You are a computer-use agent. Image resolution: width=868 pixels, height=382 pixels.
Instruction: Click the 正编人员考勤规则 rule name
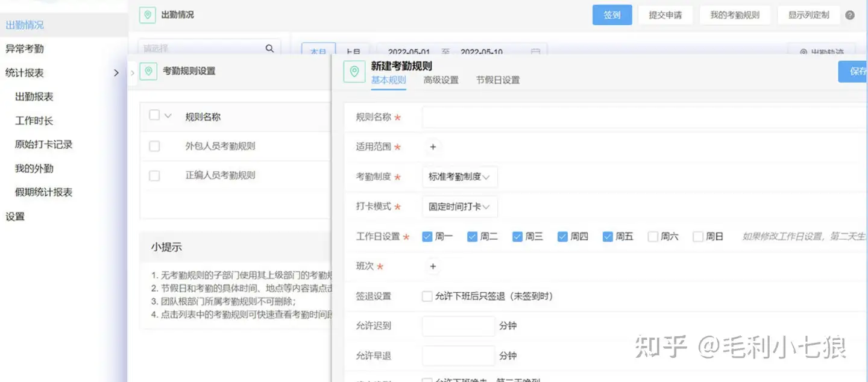click(221, 175)
